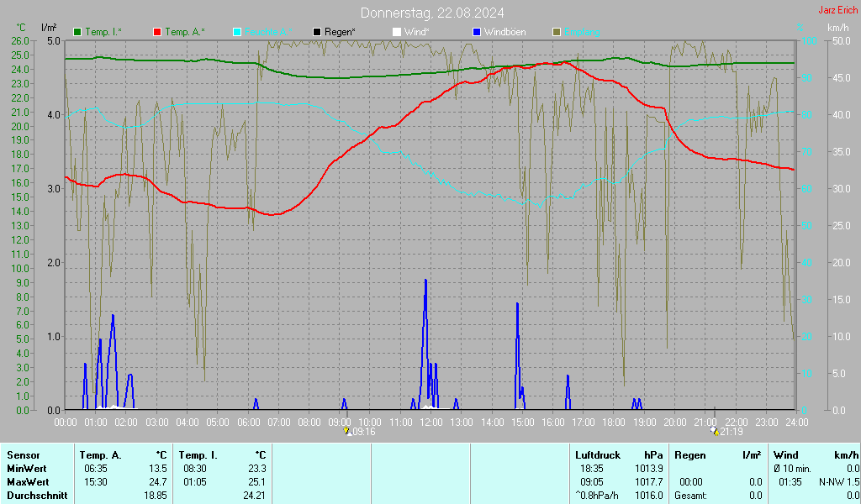The width and height of the screenshot is (861, 504).
Task: Click the indoor average '24.21'
Action: click(255, 496)
